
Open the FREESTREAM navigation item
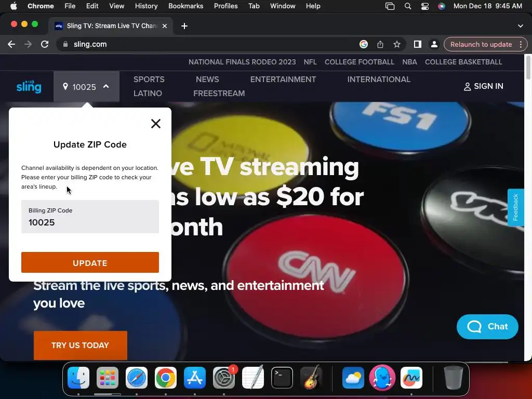pyautogui.click(x=219, y=94)
